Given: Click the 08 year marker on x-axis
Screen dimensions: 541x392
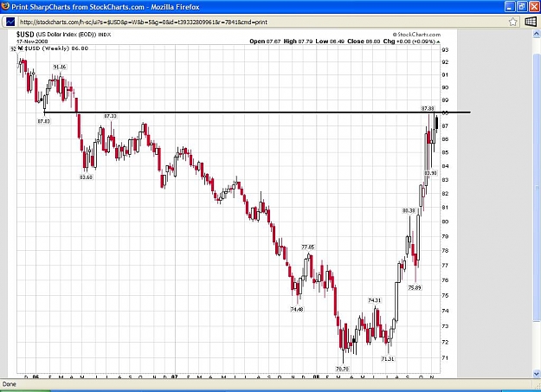Looking at the screenshot, I should (316, 376).
